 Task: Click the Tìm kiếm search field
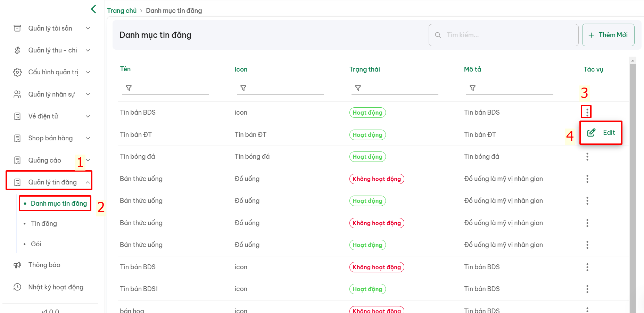pyautogui.click(x=504, y=35)
